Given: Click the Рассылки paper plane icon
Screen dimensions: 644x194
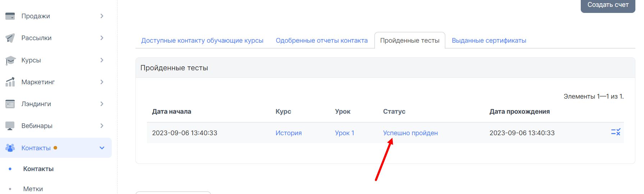Looking at the screenshot, I should [10, 38].
